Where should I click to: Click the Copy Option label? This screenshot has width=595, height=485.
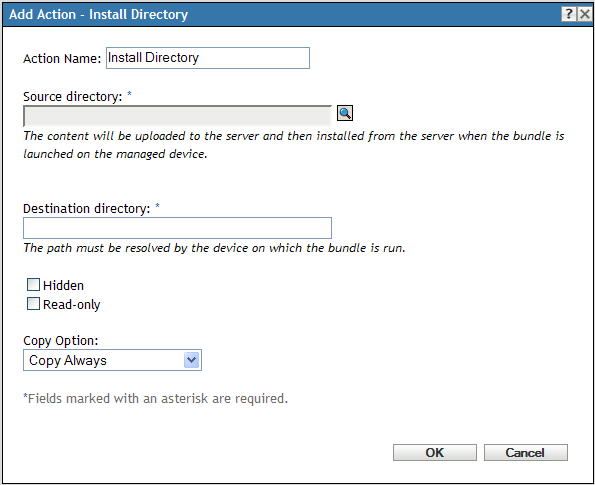tap(61, 340)
